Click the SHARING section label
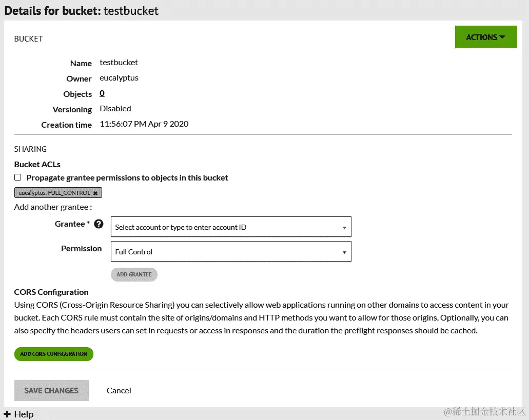This screenshot has height=420, width=529. [30, 149]
